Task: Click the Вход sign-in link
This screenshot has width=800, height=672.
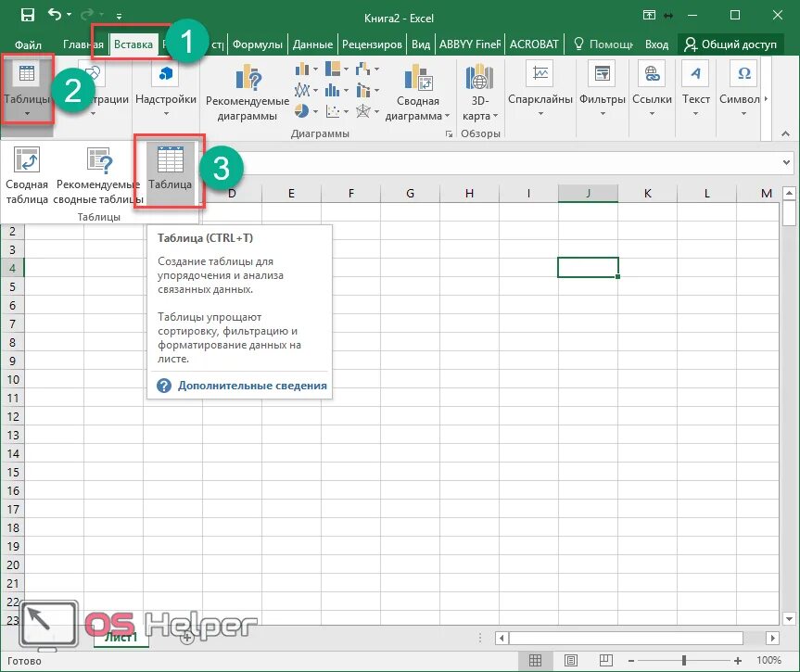Action: (x=656, y=44)
